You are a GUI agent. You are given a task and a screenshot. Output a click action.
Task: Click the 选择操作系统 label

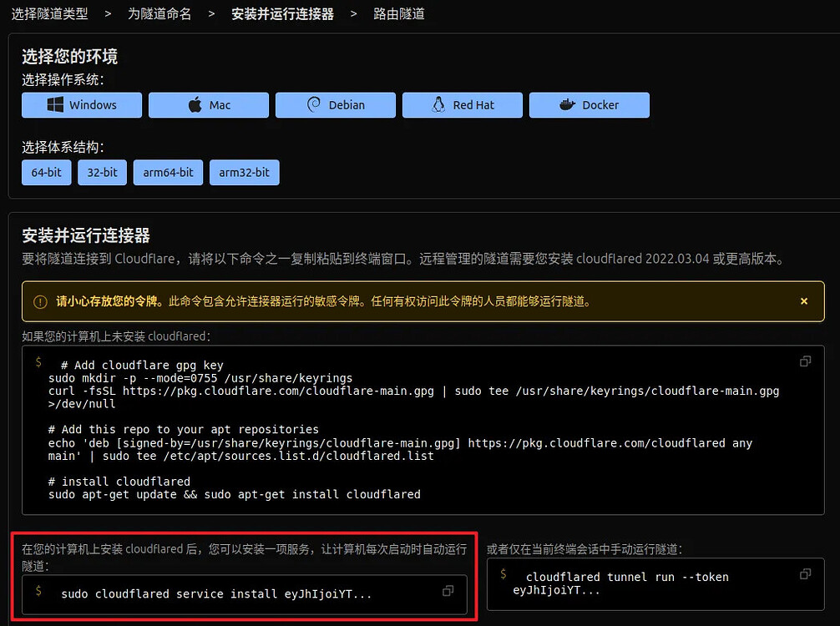pos(63,80)
